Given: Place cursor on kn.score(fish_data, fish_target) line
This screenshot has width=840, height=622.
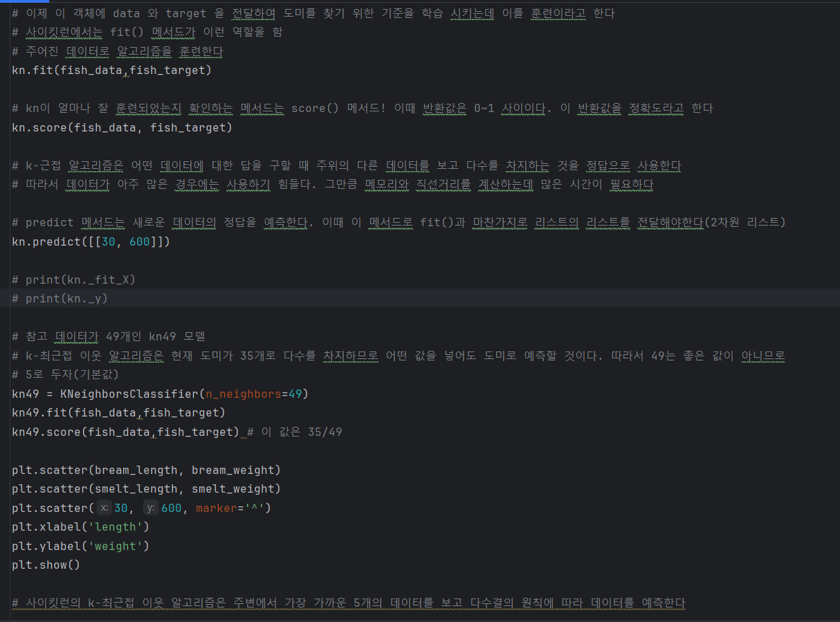Looking at the screenshot, I should pos(122,127).
